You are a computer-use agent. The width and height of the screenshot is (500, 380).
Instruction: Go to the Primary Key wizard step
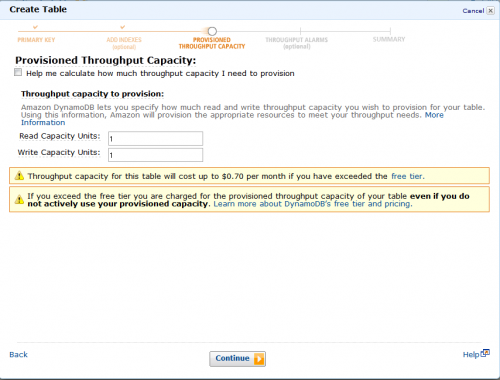tap(36, 40)
